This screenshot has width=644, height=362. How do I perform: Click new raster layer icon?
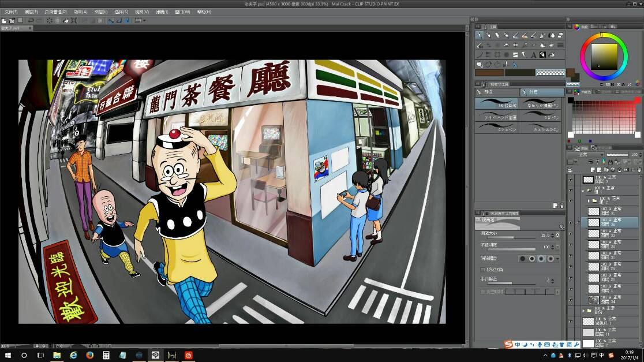point(593,170)
